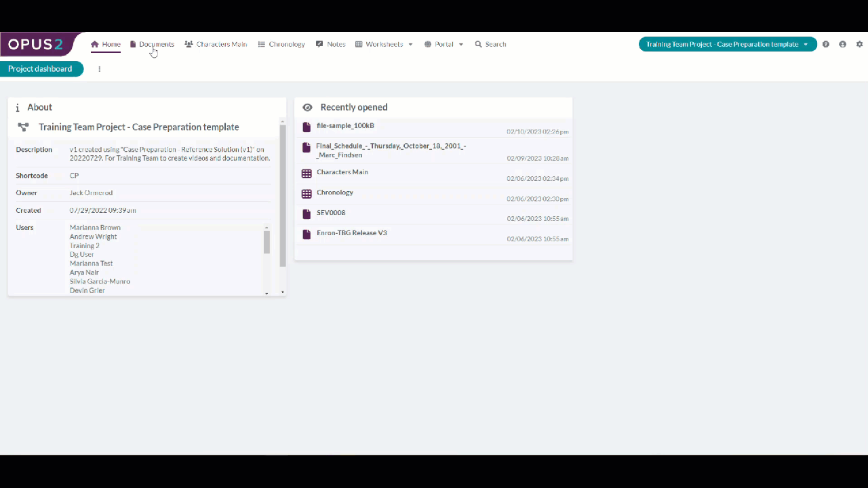Open the user account icon
Image resolution: width=868 pixels, height=488 pixels.
(x=843, y=44)
